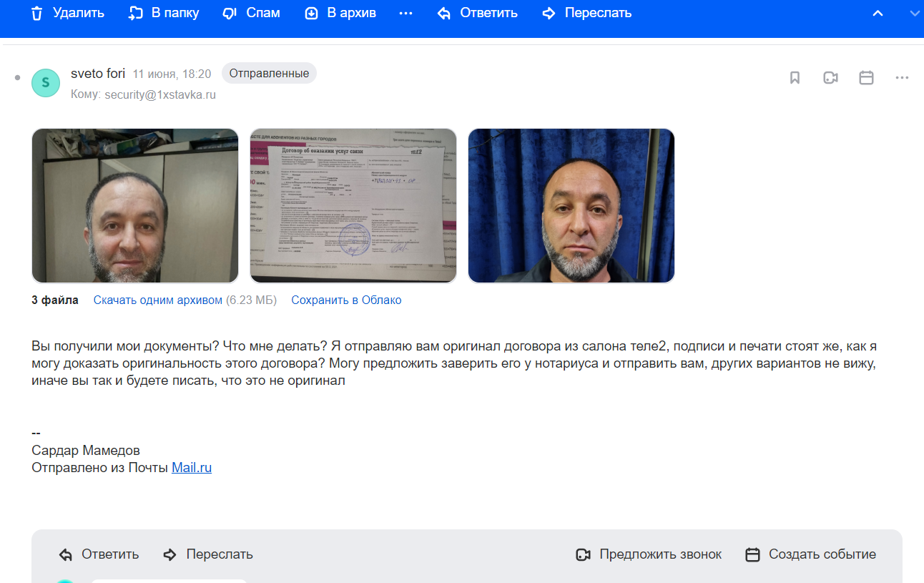Click the bookmark flag icon
This screenshot has width=924, height=583.
click(x=795, y=78)
